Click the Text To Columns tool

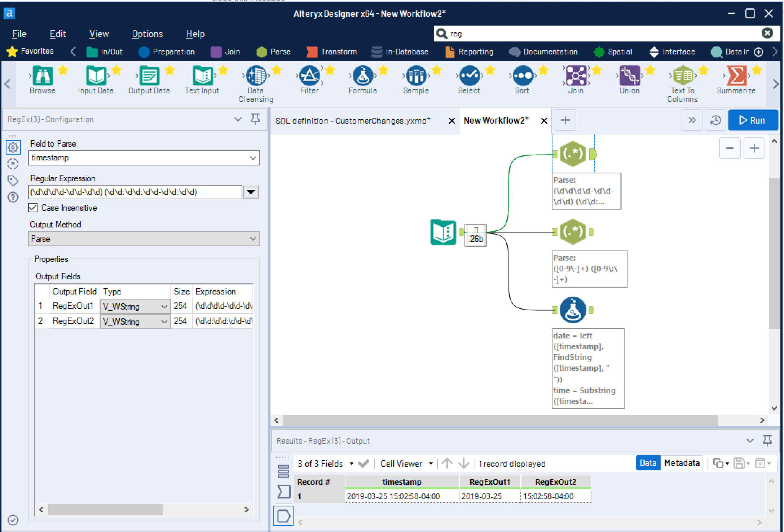tap(682, 76)
